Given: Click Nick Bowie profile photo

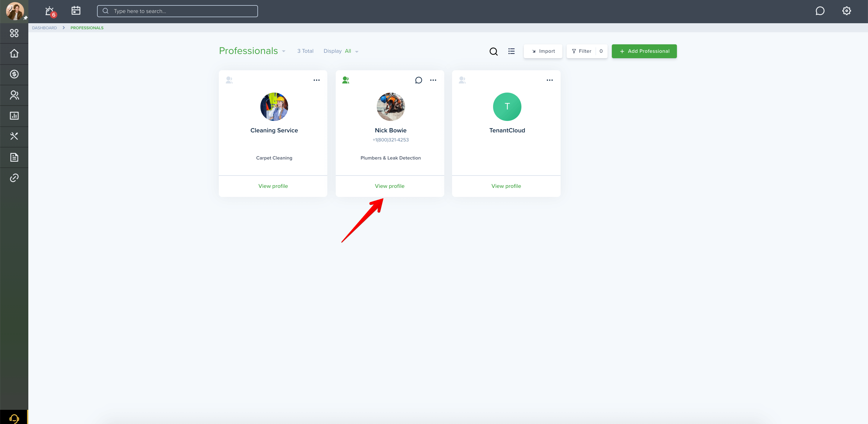Looking at the screenshot, I should pos(391,106).
